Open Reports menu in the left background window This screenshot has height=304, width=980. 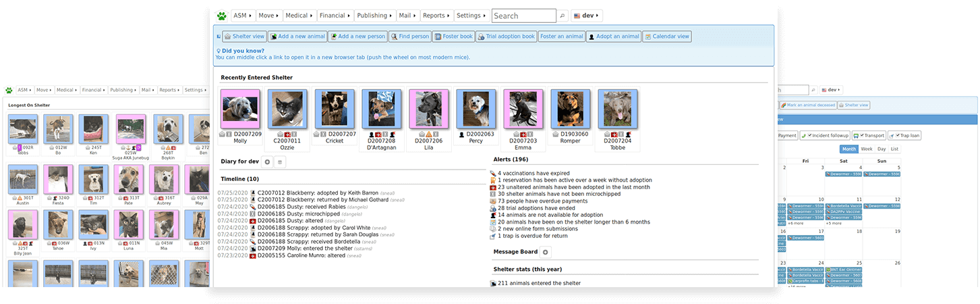(x=169, y=90)
